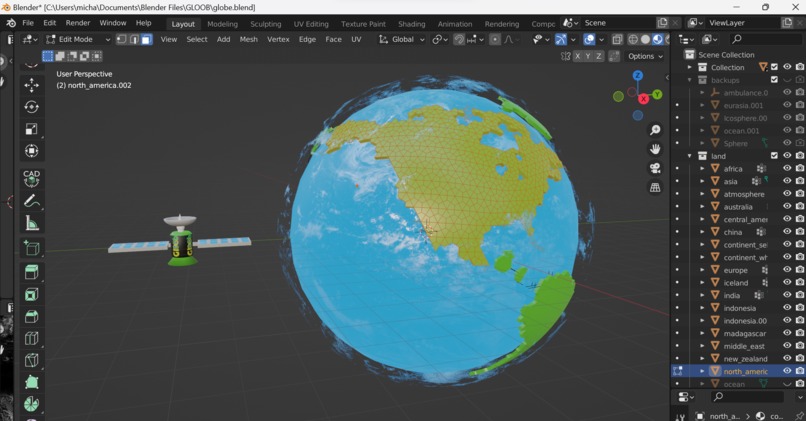806x421 pixels.
Task: Open Global transform orientation dropdown
Action: tap(402, 40)
